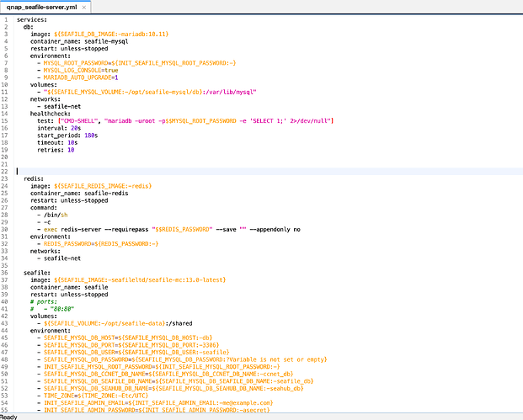The height and width of the screenshot is (420, 523).
Task: Click the 'services:' key on line 1
Action: (32, 19)
